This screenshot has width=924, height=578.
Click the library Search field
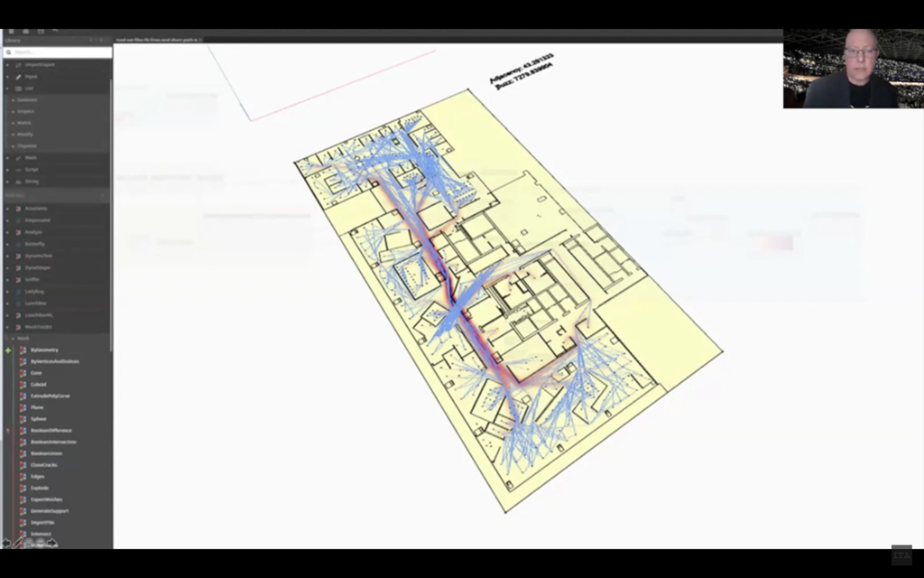pos(58,52)
